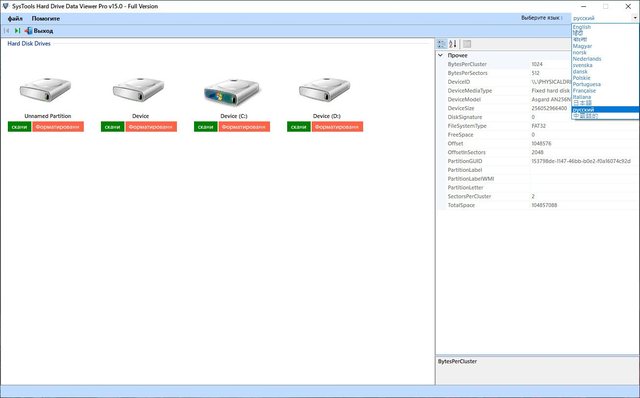Choose svenska from the language list
640x398 pixels.
click(605, 65)
